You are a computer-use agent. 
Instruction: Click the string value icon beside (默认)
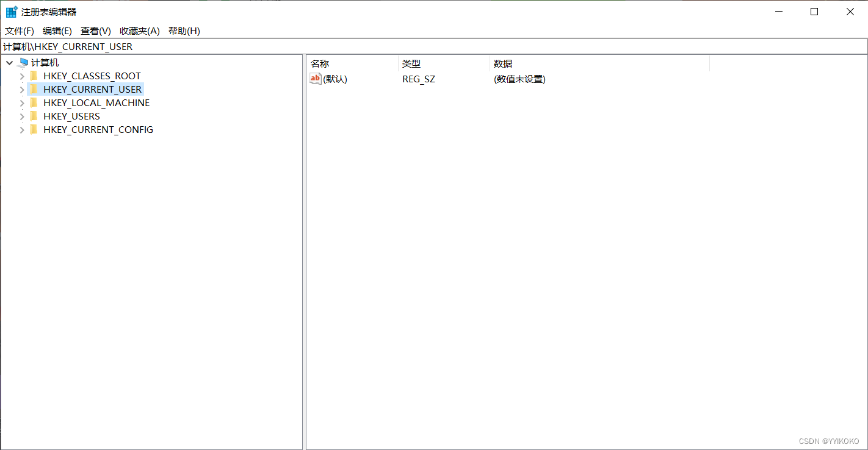(x=315, y=79)
